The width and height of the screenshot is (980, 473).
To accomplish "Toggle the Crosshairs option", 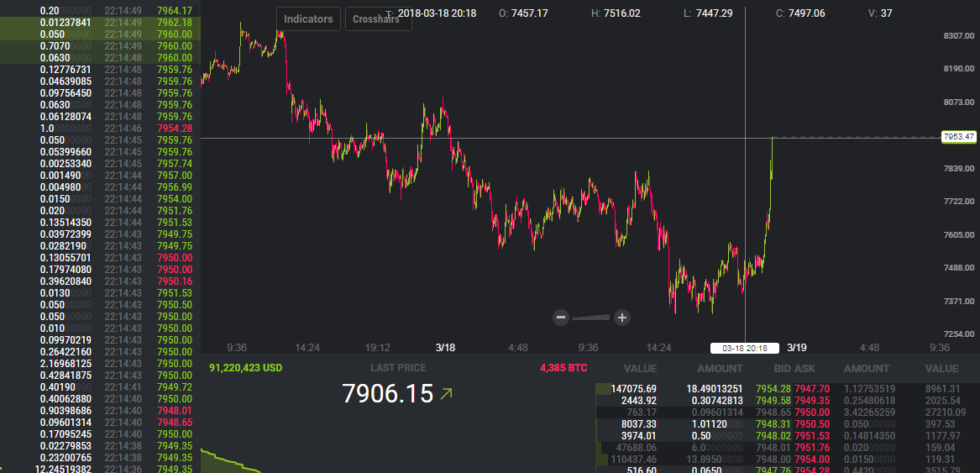I will coord(378,18).
